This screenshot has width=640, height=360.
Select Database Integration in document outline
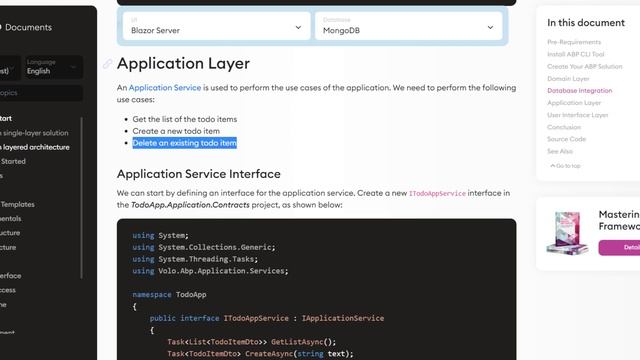580,91
